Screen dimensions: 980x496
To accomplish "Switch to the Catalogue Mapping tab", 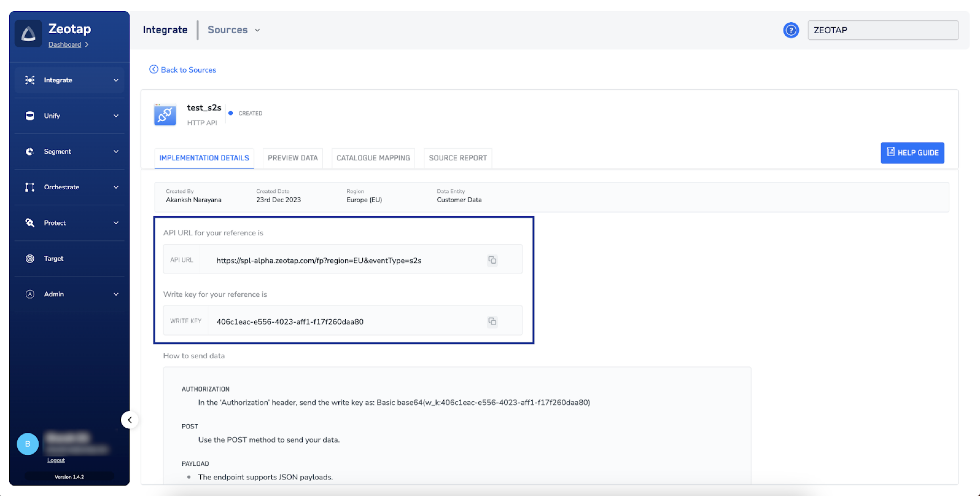I will [x=373, y=158].
